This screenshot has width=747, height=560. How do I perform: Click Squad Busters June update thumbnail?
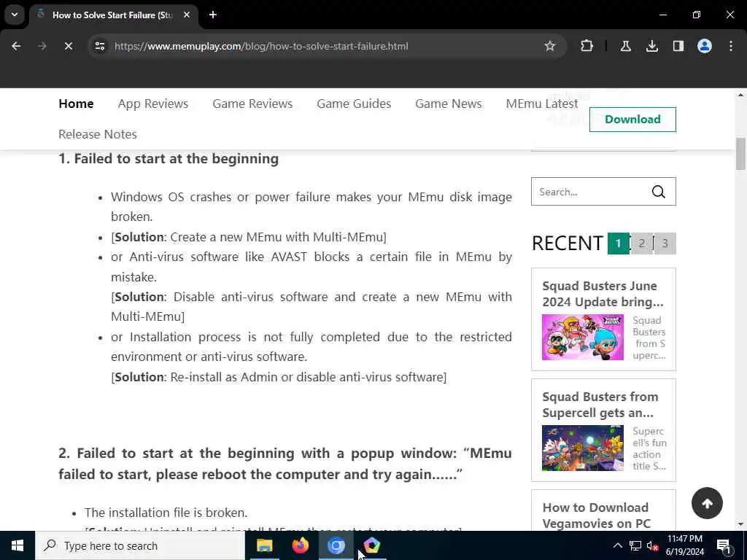coord(583,337)
